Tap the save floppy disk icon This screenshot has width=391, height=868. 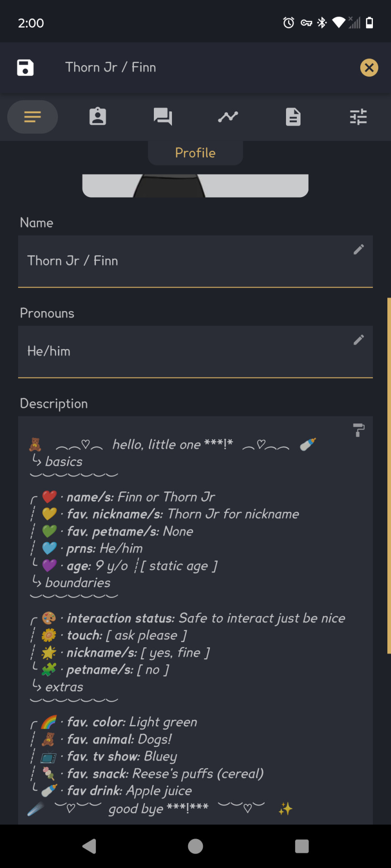pos(25,68)
